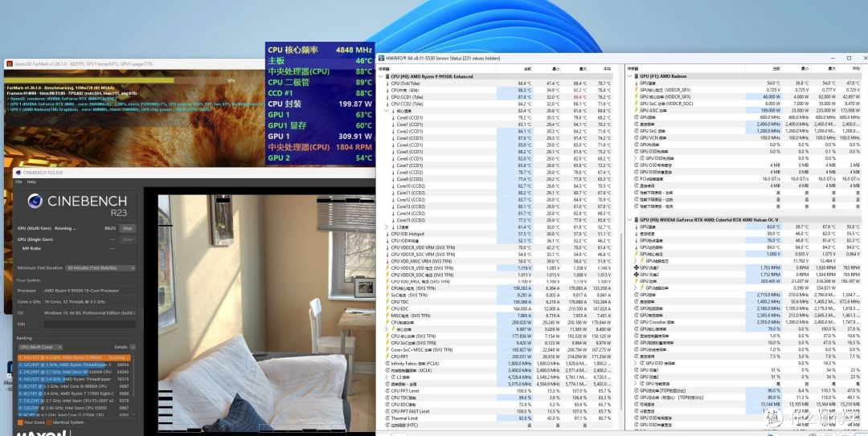
Task: Click the clock icon beside GPU VCN row
Action: point(636,138)
